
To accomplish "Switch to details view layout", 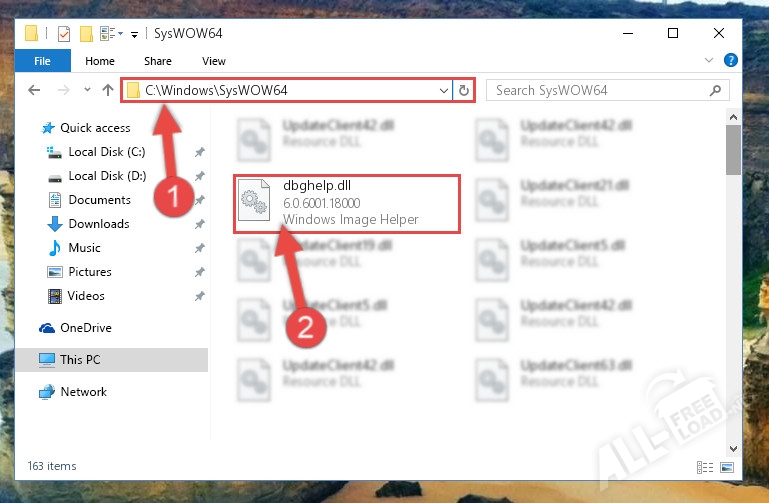I will (x=707, y=467).
